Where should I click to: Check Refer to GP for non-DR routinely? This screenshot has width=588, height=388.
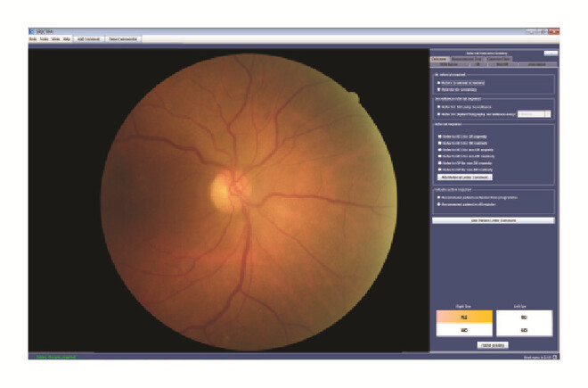click(x=440, y=169)
